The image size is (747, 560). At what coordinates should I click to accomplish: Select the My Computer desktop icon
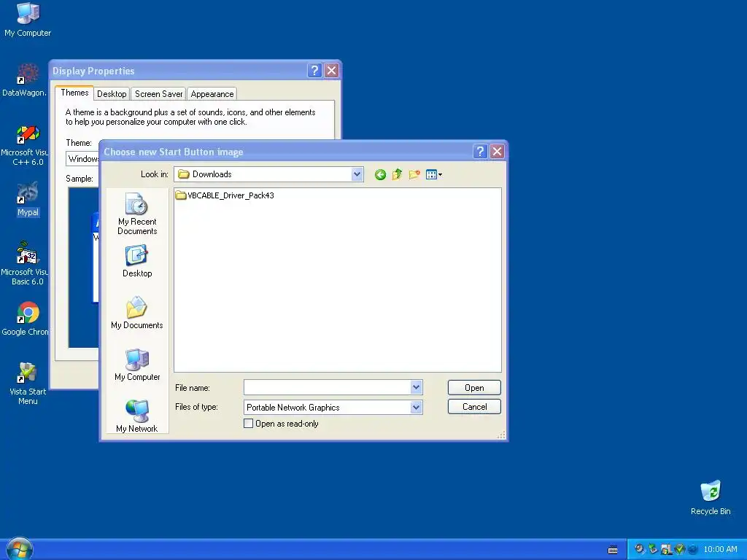pos(28,20)
